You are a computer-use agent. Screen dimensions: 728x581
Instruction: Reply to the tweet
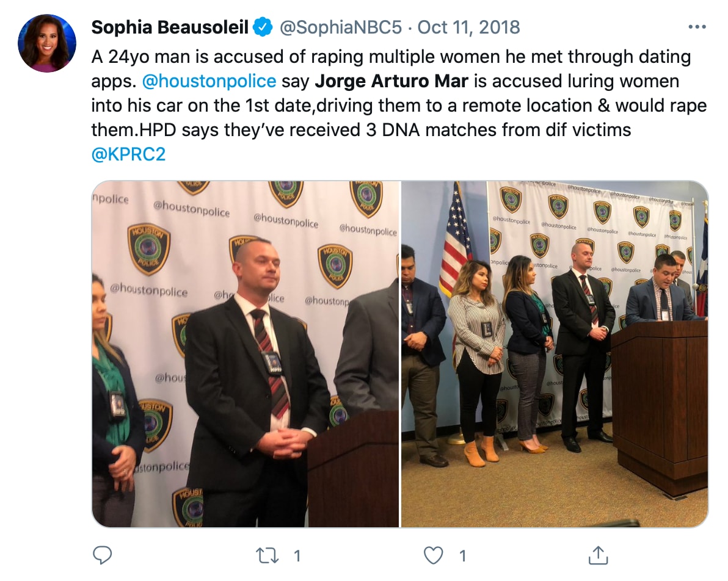(103, 555)
